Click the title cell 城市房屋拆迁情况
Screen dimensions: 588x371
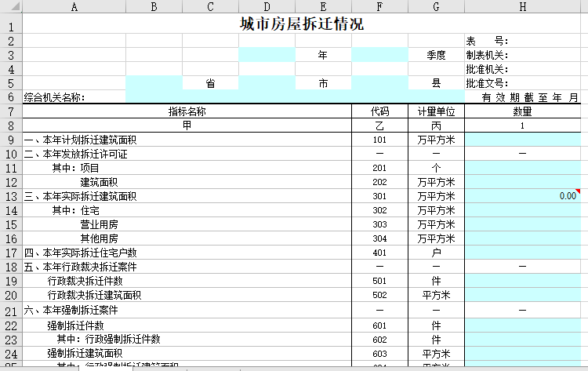click(x=301, y=24)
